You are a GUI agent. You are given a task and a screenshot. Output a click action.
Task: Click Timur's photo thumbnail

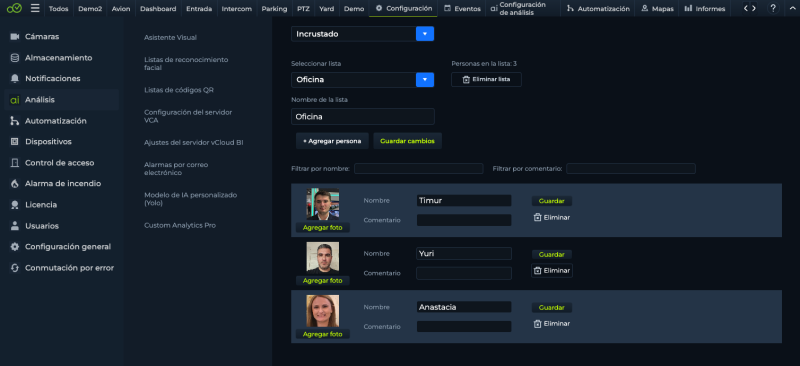point(322,204)
